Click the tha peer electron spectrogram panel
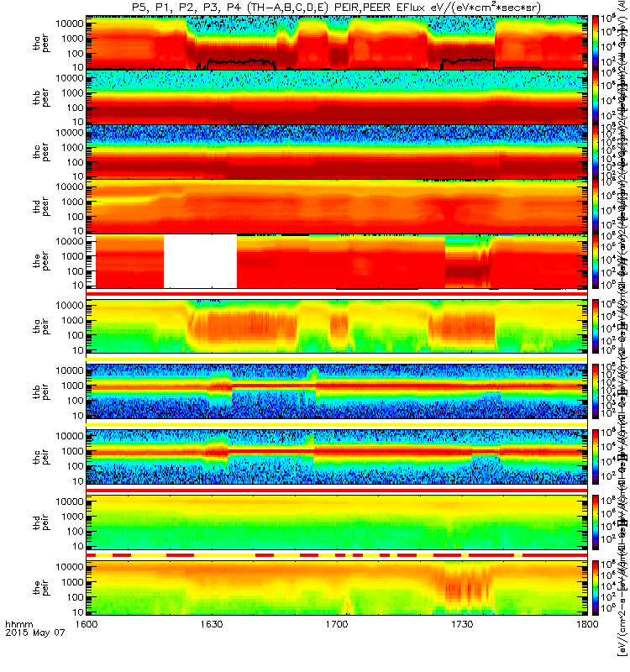This screenshot has width=630, height=672. click(337, 43)
